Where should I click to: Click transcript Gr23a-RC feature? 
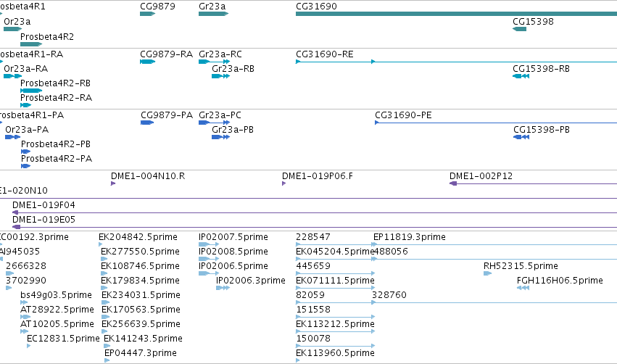coord(215,62)
